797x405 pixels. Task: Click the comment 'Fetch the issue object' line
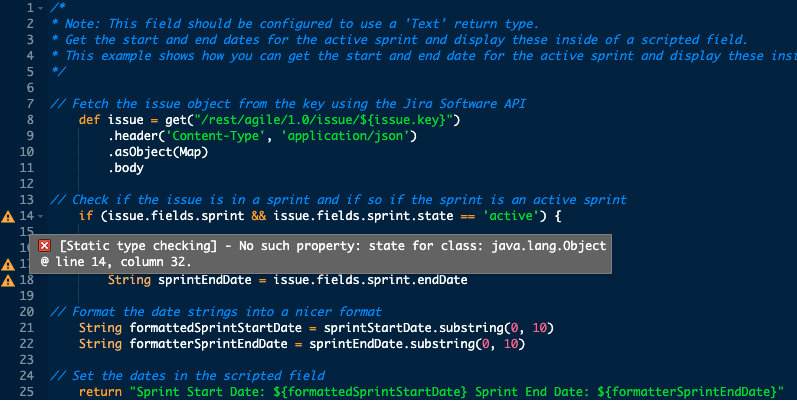pyautogui.click(x=288, y=104)
